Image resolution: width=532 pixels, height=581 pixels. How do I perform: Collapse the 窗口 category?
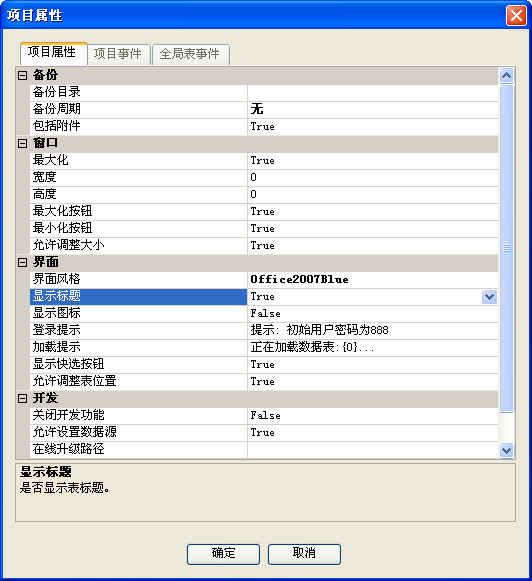23,143
